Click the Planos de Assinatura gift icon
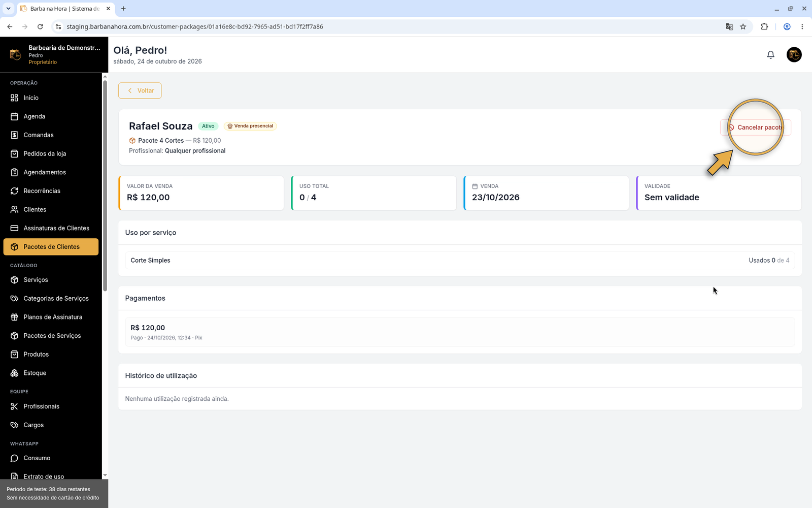The image size is (812, 508). coord(14,317)
